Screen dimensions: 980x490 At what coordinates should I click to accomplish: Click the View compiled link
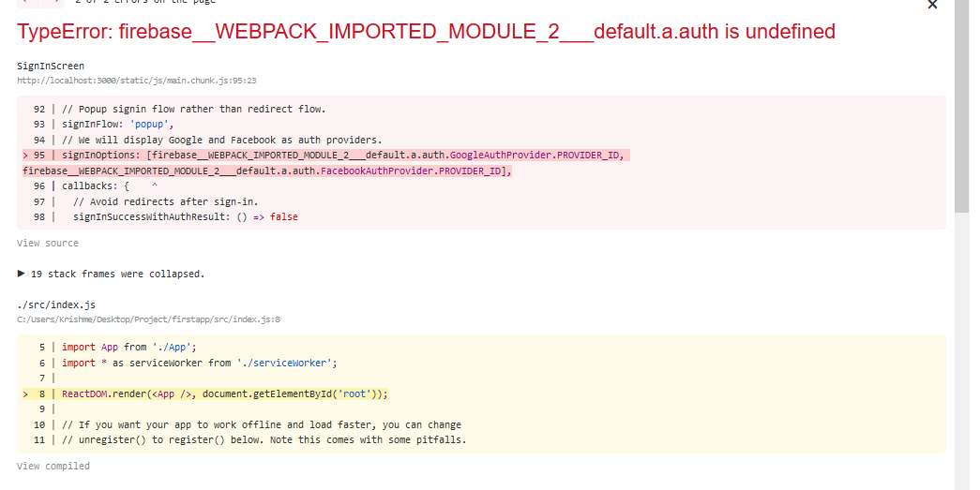(53, 467)
